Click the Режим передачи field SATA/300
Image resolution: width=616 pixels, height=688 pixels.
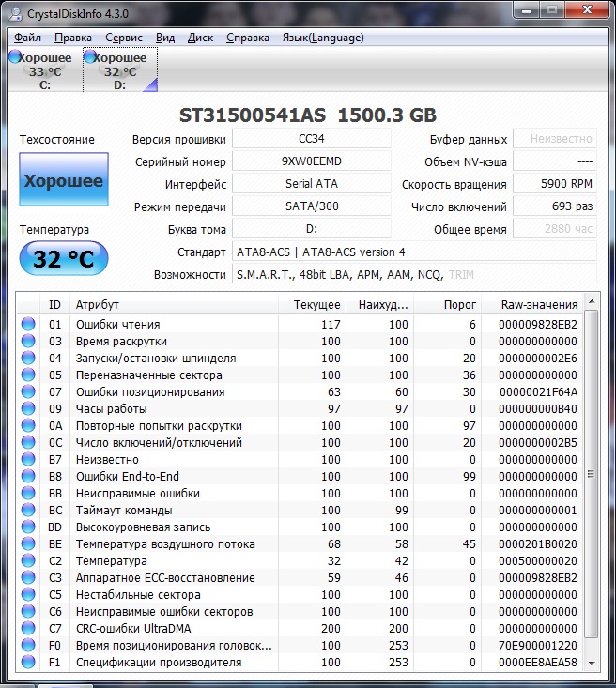point(312,206)
